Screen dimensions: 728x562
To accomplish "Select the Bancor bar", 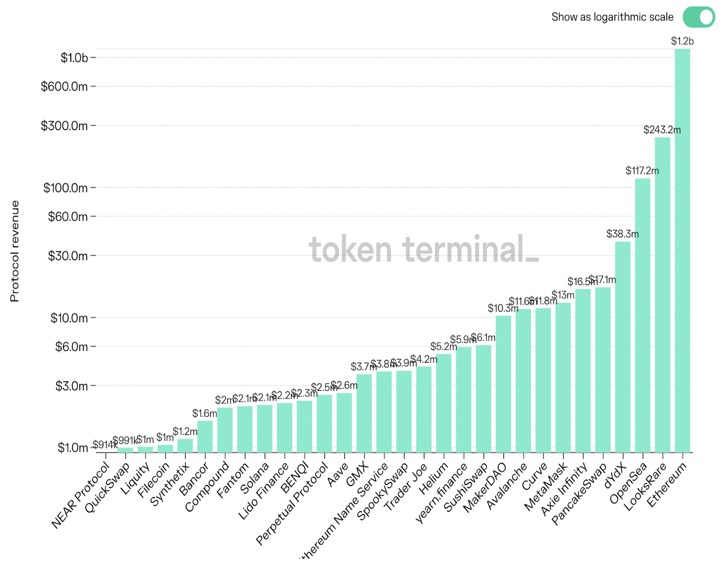I will (205, 436).
